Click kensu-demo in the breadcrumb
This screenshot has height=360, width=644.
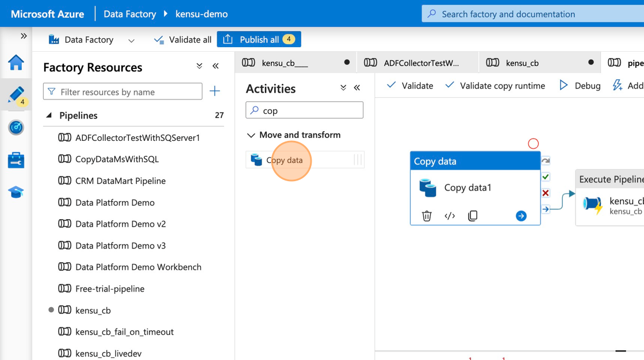tap(201, 14)
